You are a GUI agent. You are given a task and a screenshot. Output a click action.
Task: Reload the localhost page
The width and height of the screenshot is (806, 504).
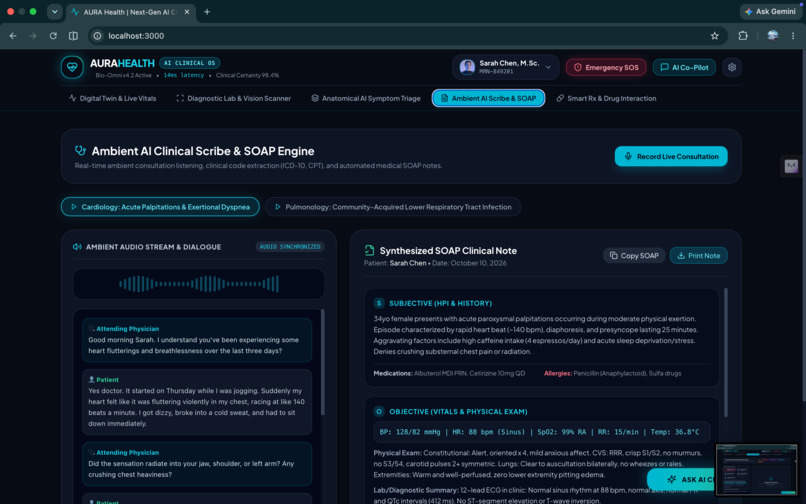(x=53, y=35)
